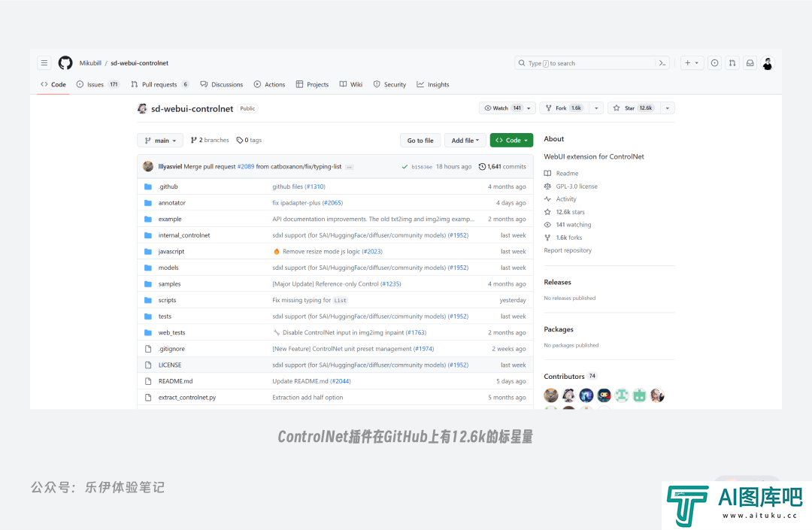The width and height of the screenshot is (812, 530).
Task: Open the plus create-new dropdown
Action: click(x=692, y=63)
